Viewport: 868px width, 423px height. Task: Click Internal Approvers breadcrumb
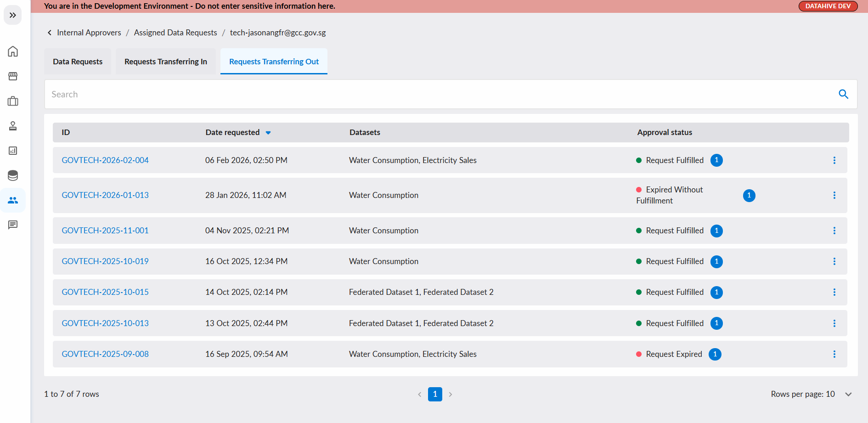point(89,33)
